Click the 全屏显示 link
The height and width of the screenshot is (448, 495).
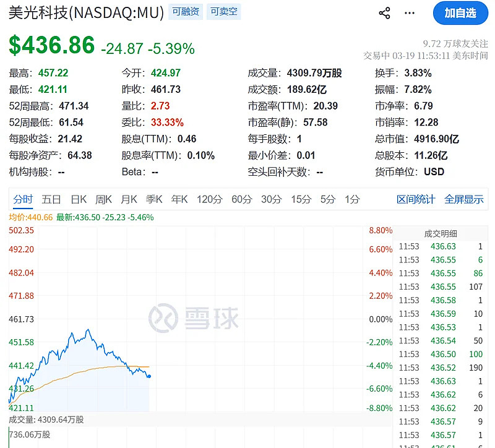point(463,199)
